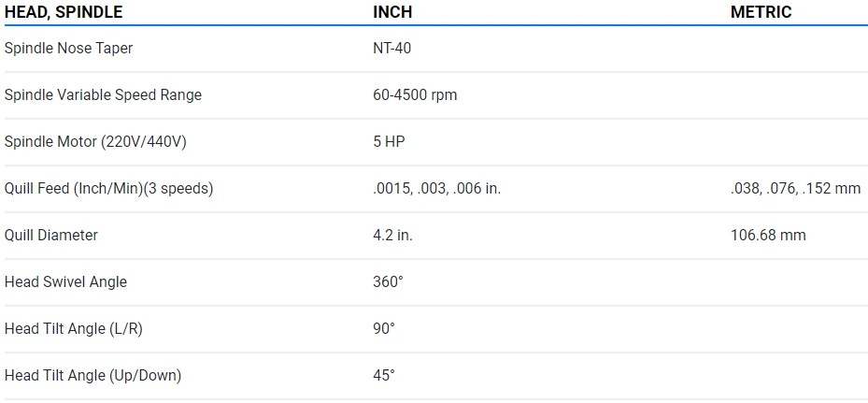Click the NT-40 value
The image size is (868, 403).
coord(391,48)
